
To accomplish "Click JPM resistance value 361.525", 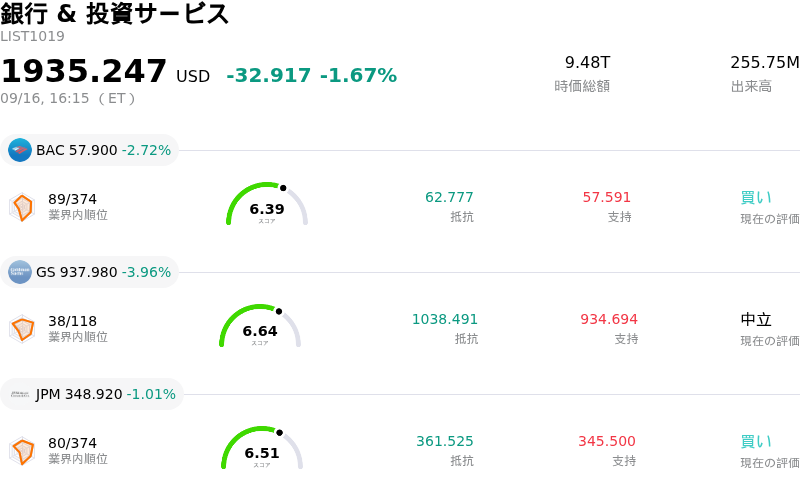I will 444,441.
